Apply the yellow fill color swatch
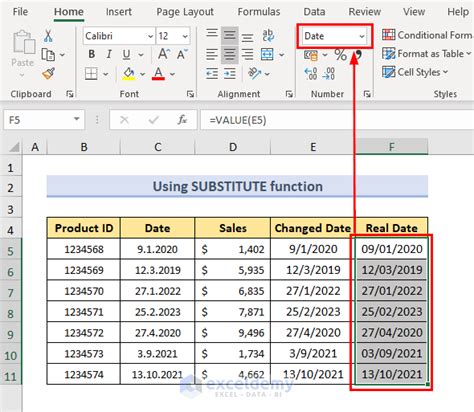Image resolution: width=474 pixels, height=412 pixels. point(129,74)
